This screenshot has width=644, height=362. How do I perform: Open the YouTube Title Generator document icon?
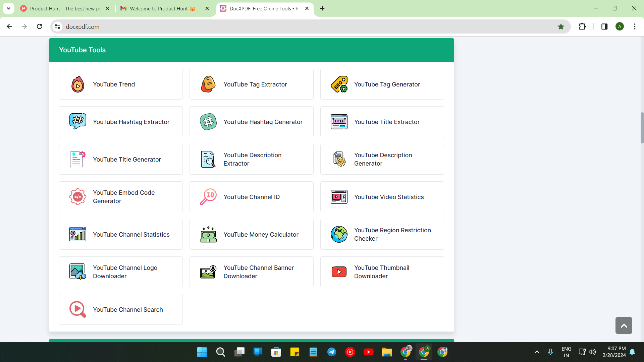tap(78, 159)
